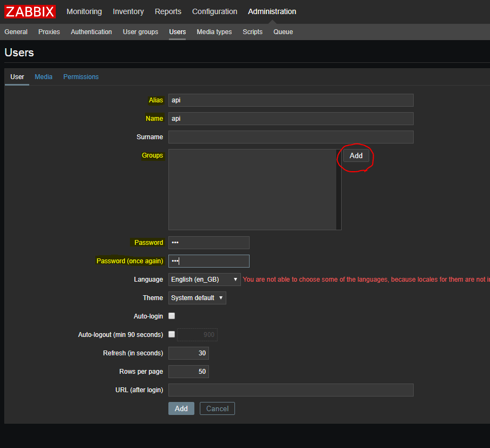Click the Alias input field
This screenshot has width=490, height=448.
pos(290,100)
